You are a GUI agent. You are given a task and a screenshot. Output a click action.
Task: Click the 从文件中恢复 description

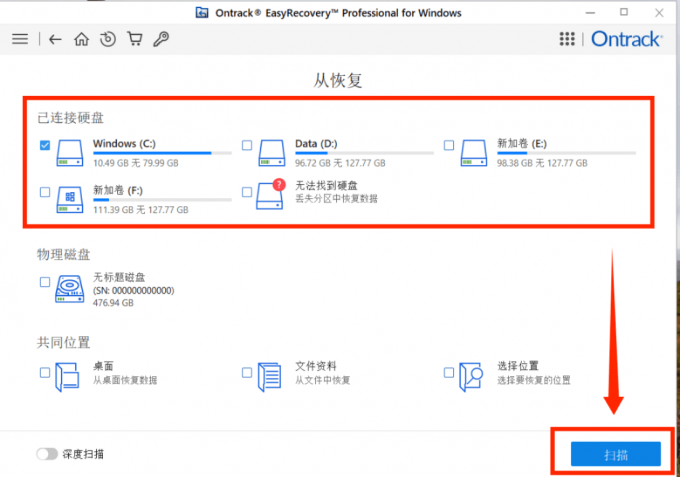pyautogui.click(x=322, y=380)
